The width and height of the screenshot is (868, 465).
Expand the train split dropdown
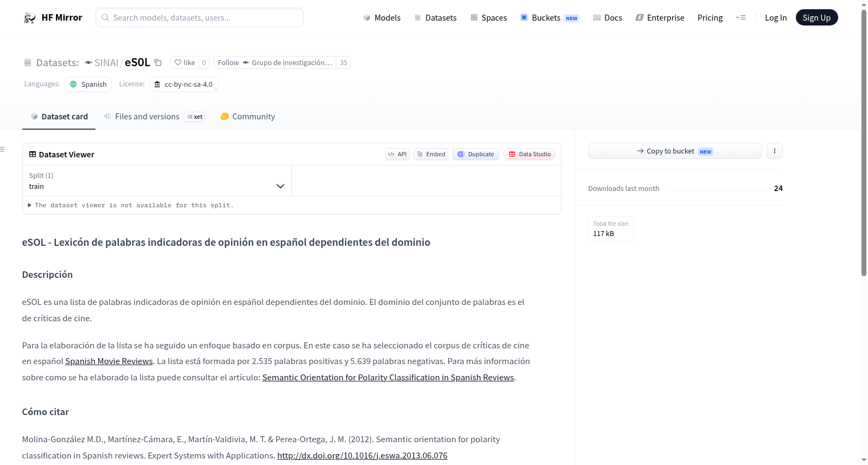click(x=157, y=181)
